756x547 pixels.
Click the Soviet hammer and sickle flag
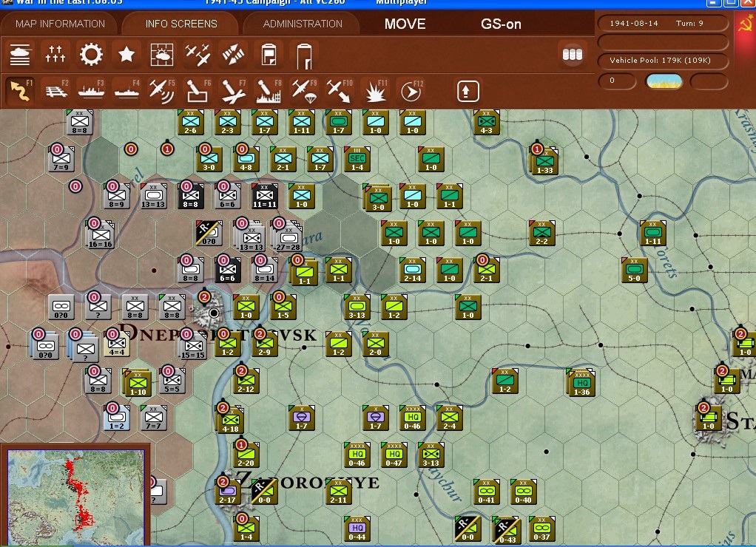pyautogui.click(x=746, y=23)
